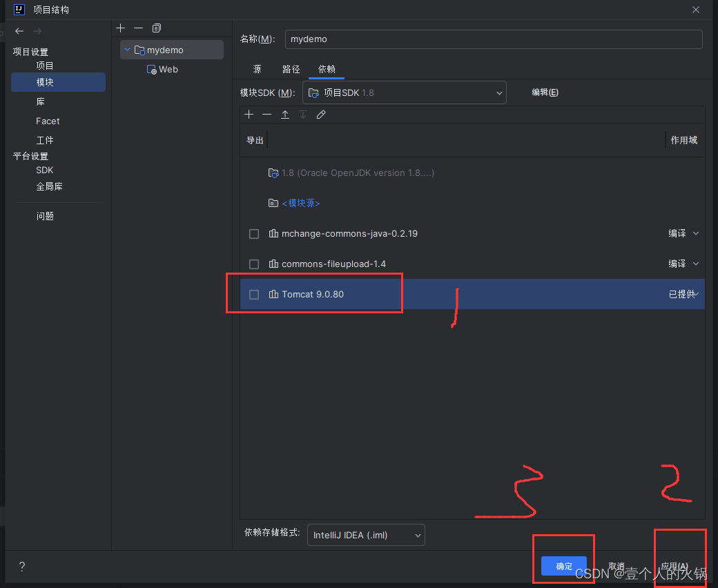
Task: Select 模块 in project settings
Action: 58,82
